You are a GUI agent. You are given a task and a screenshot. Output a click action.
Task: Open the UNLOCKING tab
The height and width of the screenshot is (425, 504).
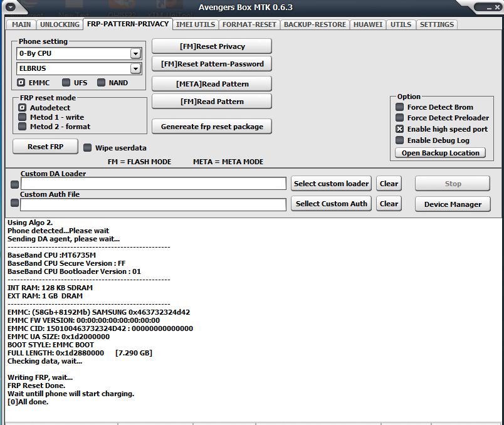point(60,24)
